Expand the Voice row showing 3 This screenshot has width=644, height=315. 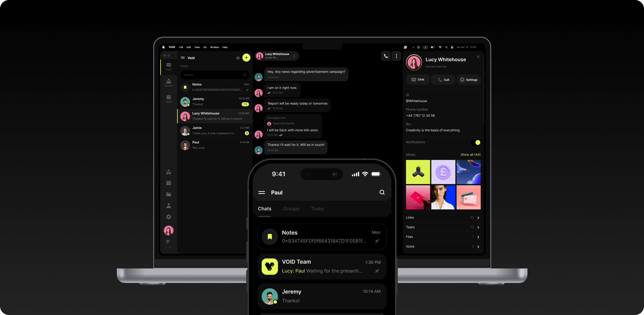click(x=443, y=246)
